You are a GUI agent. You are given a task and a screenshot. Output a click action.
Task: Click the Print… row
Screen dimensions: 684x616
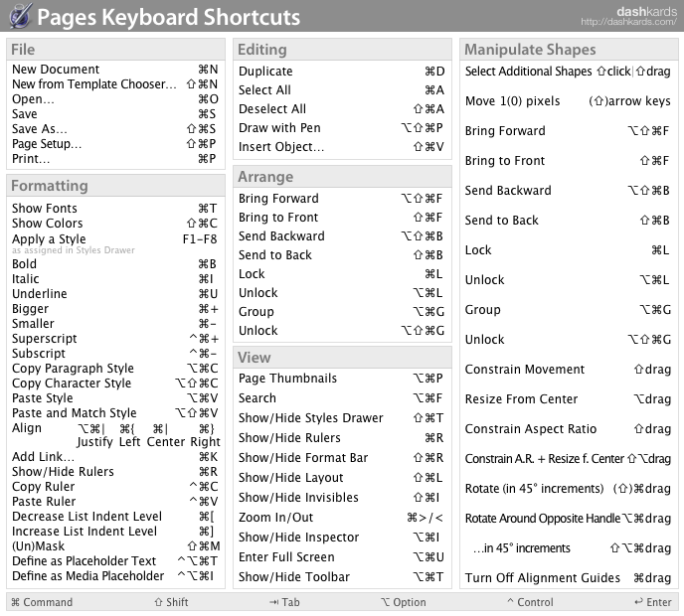tap(115, 159)
